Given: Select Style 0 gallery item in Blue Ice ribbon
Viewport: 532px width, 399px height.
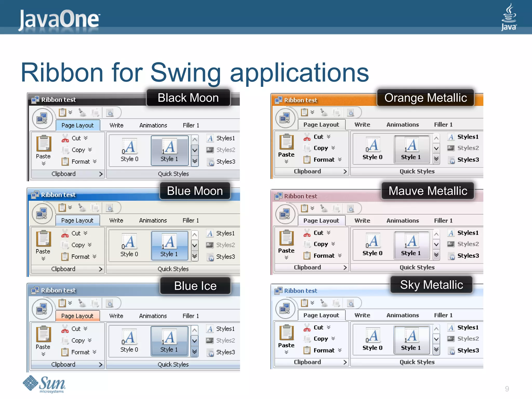Looking at the screenshot, I should coord(129,341).
